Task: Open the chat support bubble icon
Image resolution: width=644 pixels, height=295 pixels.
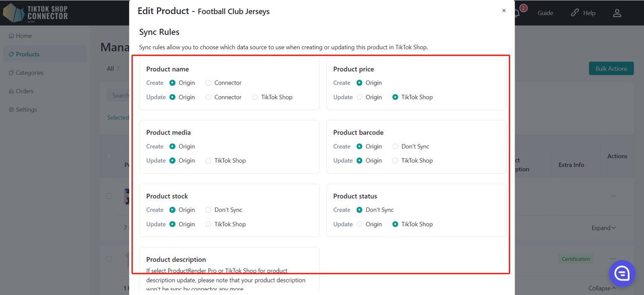Action: coord(622,273)
